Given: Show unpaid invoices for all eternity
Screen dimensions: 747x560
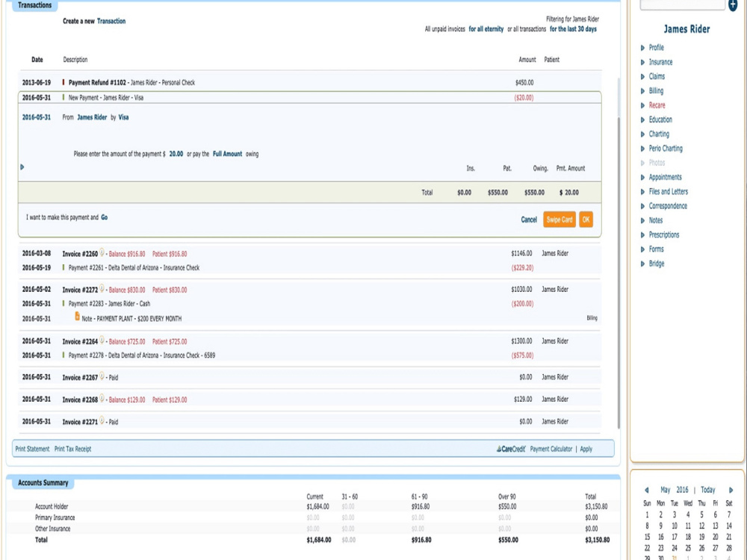Looking at the screenshot, I should tap(486, 29).
